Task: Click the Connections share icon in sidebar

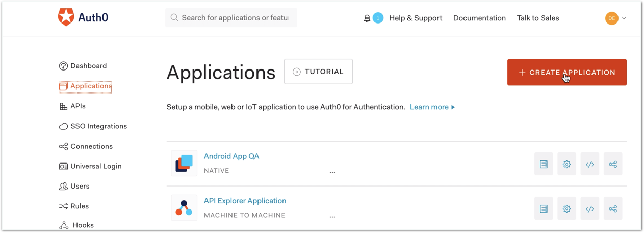Action: 63,146
